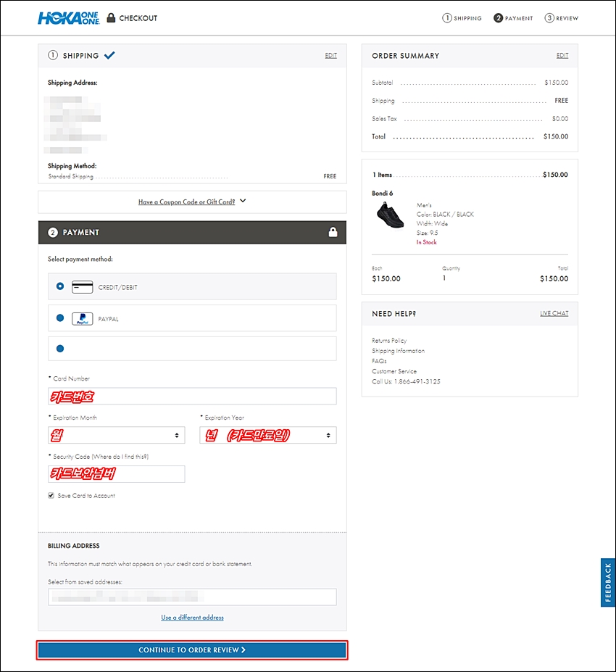The image size is (616, 672).
Task: Select the Credit/Debit payment radio button
Action: [x=60, y=286]
